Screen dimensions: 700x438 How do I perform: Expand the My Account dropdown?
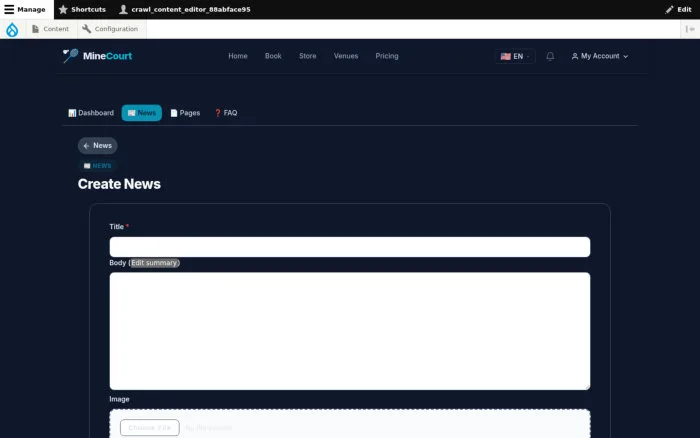(x=600, y=56)
